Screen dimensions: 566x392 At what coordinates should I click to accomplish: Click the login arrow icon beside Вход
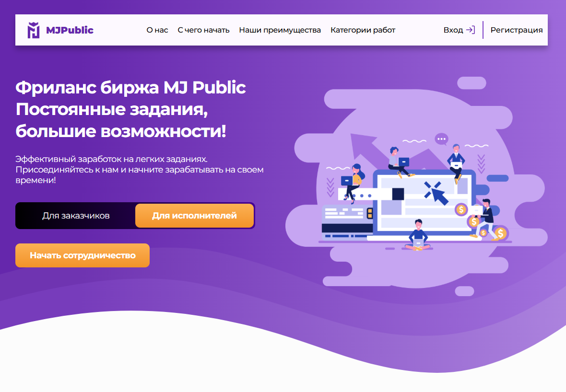point(471,30)
